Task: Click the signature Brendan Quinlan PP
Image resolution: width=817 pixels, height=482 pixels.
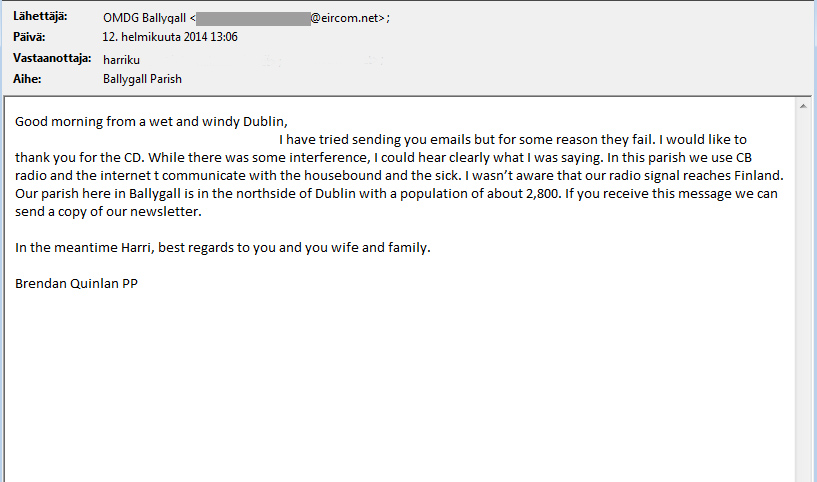Action: coord(76,283)
